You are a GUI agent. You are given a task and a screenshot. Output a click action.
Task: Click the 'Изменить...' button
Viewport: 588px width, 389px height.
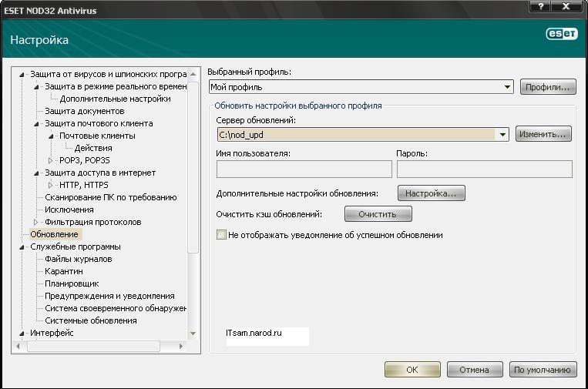coord(543,134)
